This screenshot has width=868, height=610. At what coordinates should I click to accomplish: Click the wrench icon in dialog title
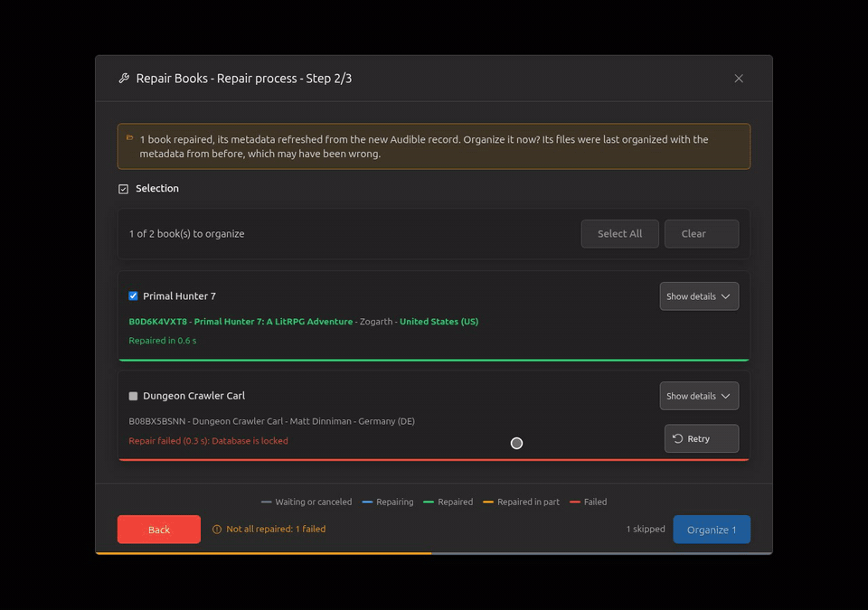click(124, 79)
